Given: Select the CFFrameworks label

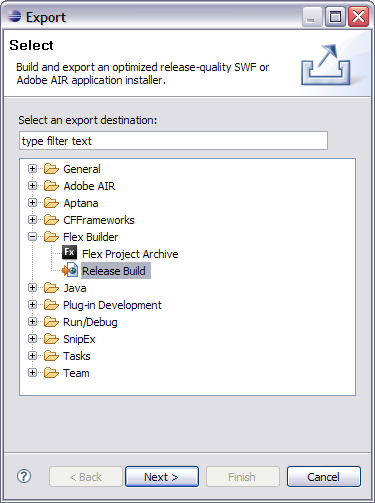Looking at the screenshot, I should click(x=99, y=220).
